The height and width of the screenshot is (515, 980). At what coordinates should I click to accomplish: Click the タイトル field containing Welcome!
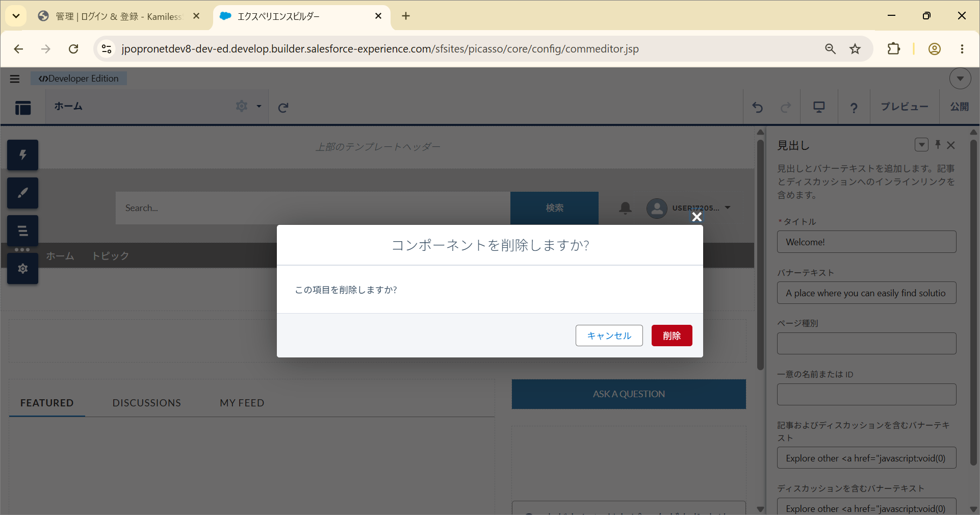tap(866, 242)
